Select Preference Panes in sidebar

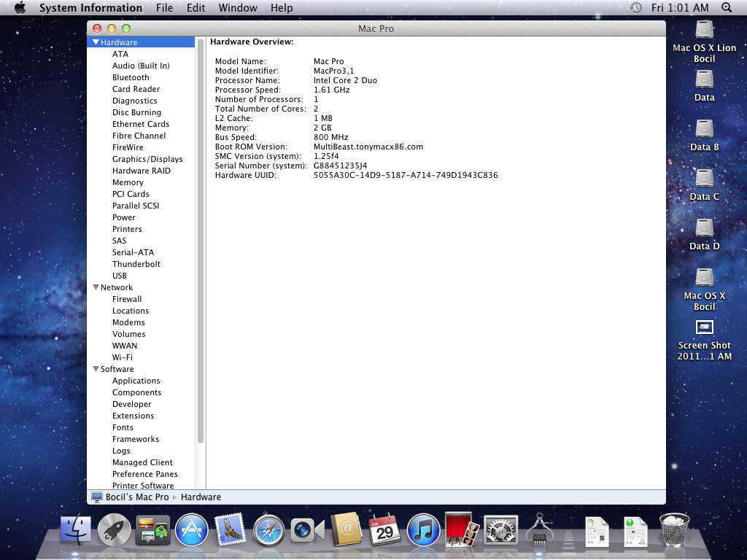coord(145,474)
